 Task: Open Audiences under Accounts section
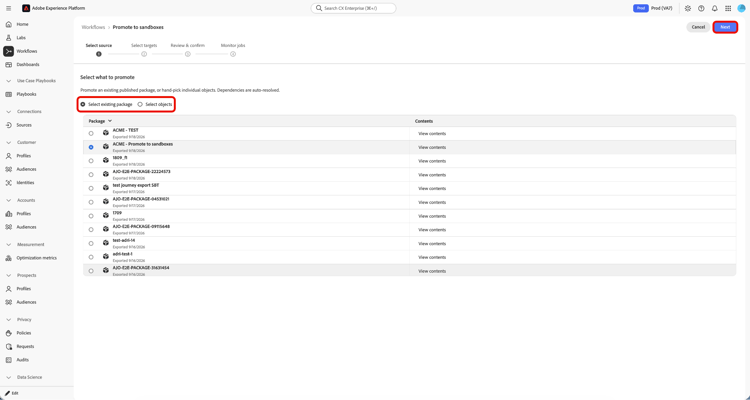coord(26,227)
